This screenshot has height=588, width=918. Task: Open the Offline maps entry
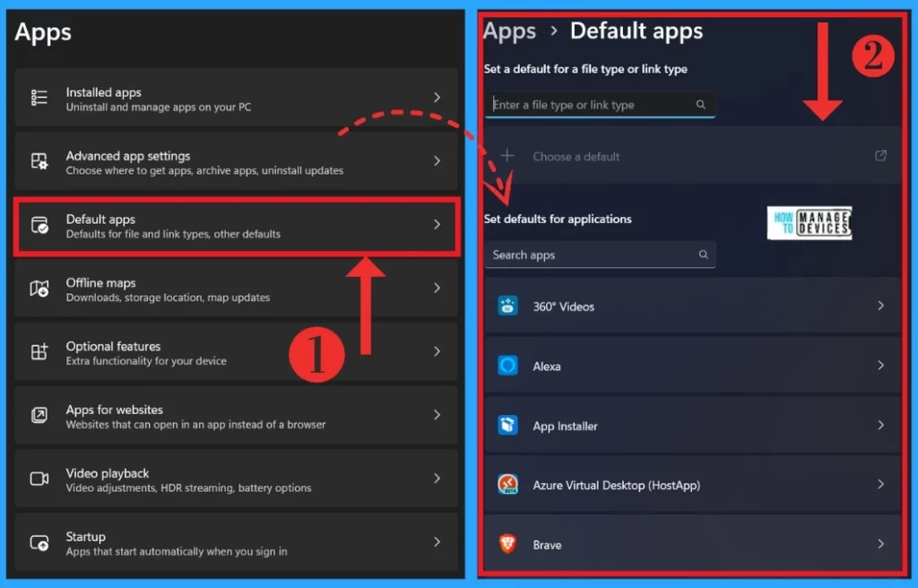tap(236, 288)
